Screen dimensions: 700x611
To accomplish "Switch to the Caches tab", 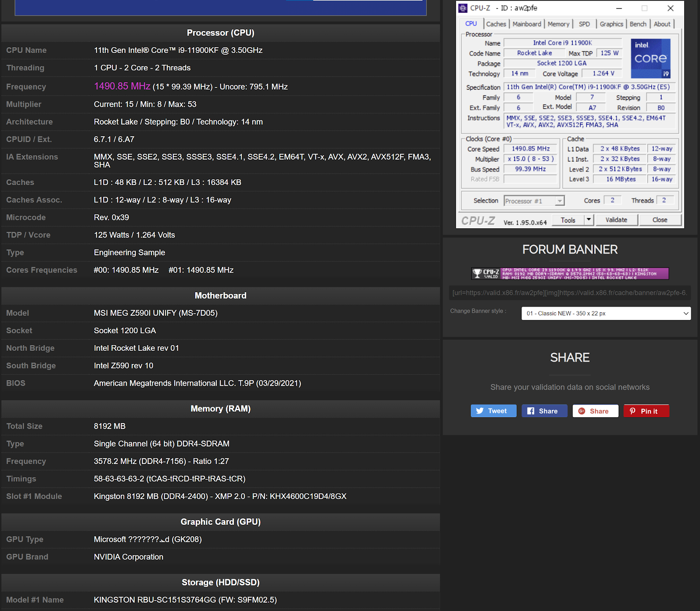I will pyautogui.click(x=496, y=24).
